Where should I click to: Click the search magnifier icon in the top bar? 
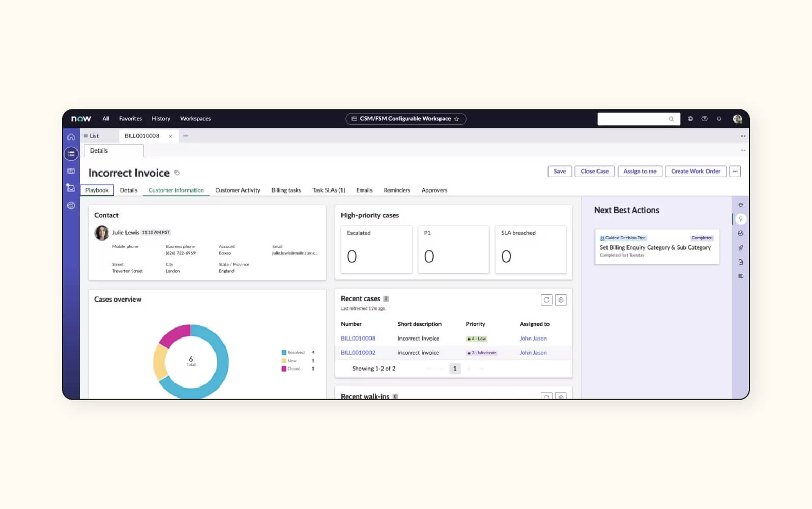coord(671,119)
